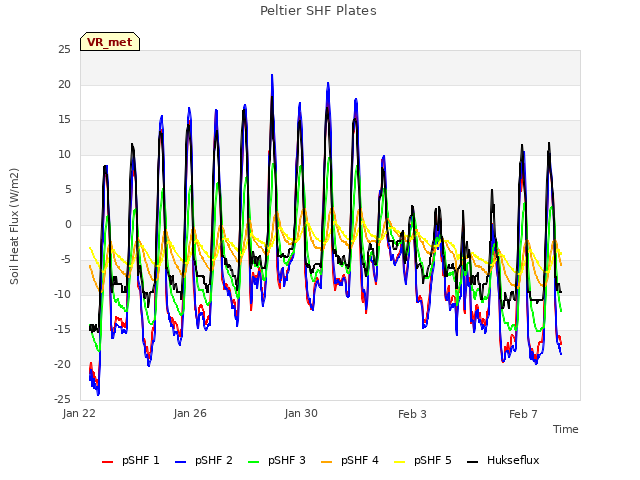Select the pSHF 2 legend label
Image resolution: width=640 pixels, height=480 pixels.
click(x=214, y=460)
